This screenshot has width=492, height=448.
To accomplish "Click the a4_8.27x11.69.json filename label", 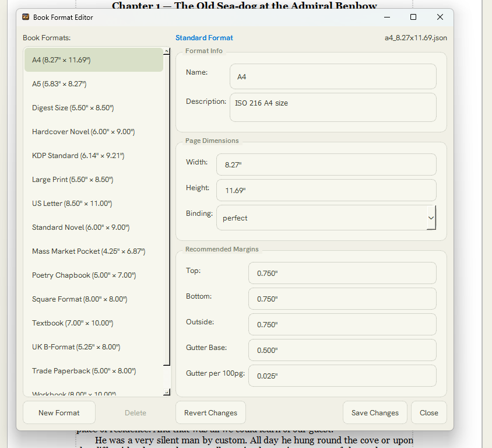I will [416, 38].
